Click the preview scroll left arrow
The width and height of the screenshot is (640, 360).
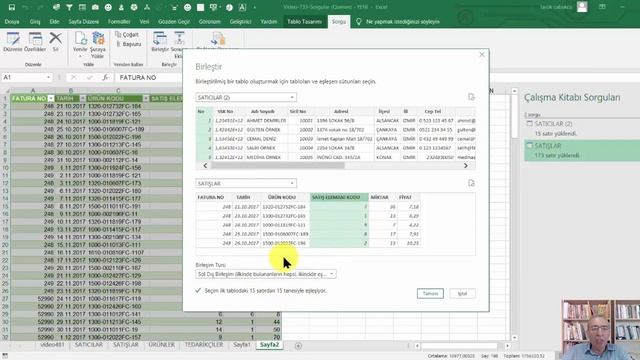[205, 166]
